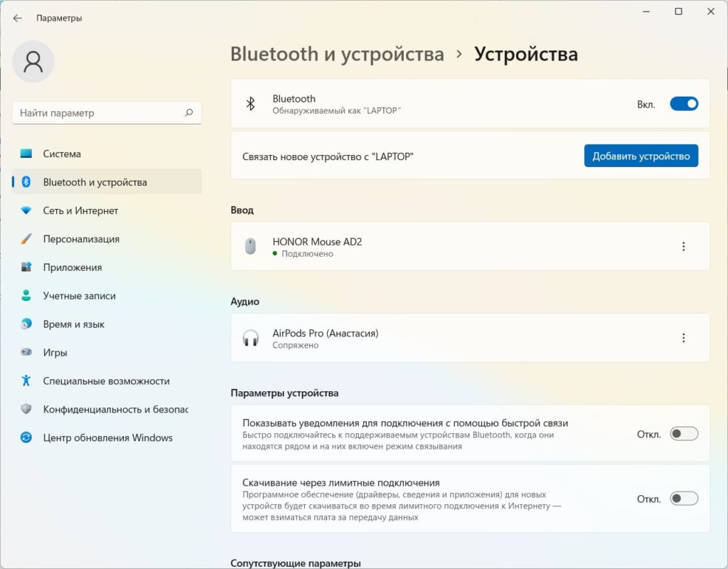This screenshot has height=569, width=728.
Task: Click the AirPods Pro (Анастасия) device name
Action: pos(326,333)
